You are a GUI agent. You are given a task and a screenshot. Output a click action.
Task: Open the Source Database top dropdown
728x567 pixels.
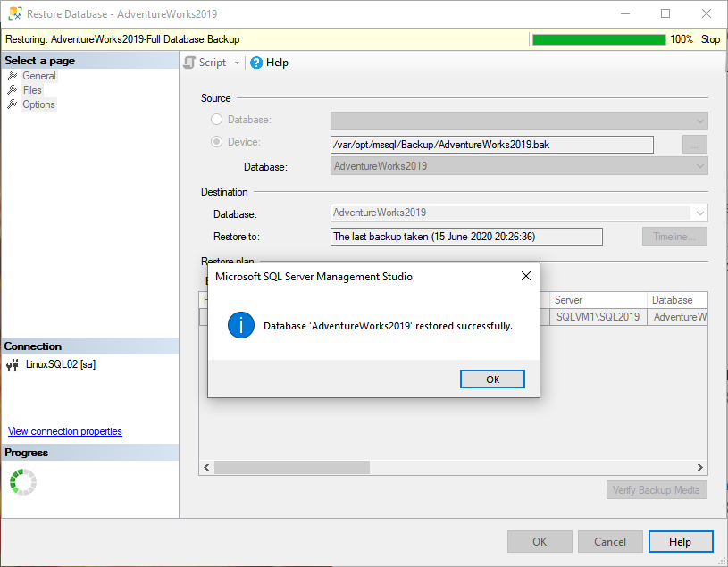(x=519, y=121)
